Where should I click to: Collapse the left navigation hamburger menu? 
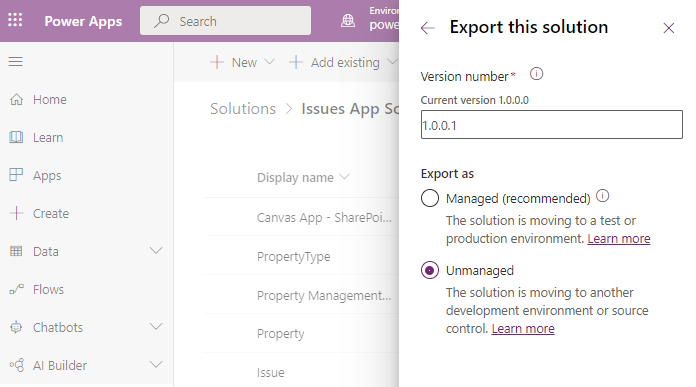(x=16, y=61)
